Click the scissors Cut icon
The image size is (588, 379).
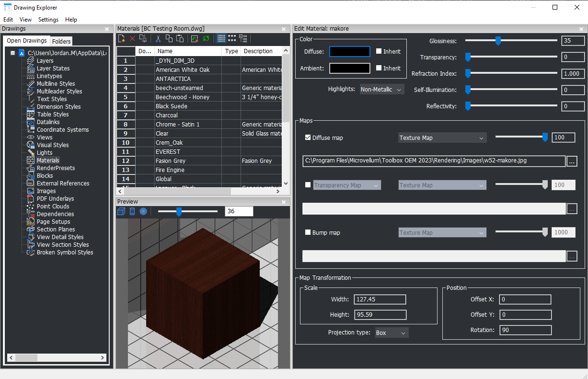(x=158, y=39)
